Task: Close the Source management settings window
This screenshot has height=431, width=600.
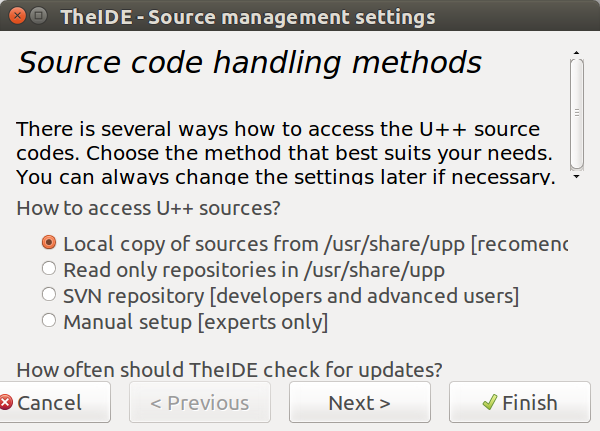Action: coord(17,16)
